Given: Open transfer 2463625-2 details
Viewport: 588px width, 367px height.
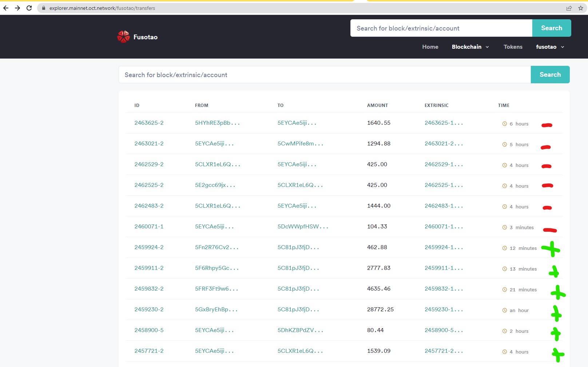Looking at the screenshot, I should click(x=149, y=123).
